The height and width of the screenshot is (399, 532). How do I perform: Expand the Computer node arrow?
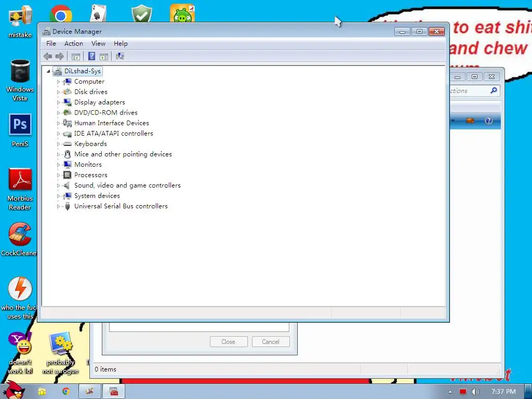coord(58,82)
